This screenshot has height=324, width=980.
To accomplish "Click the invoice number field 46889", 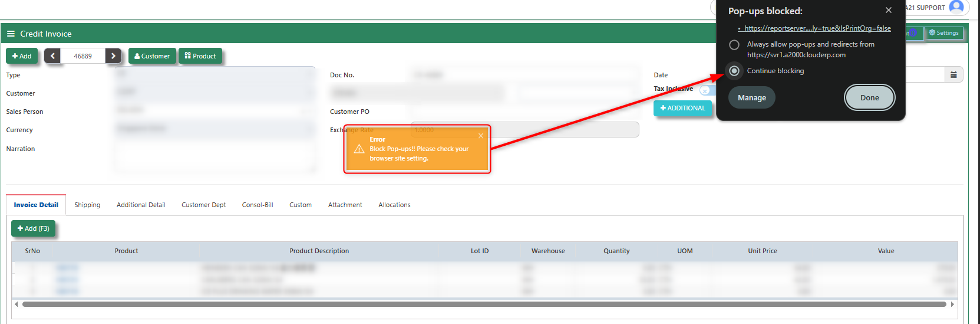I will coord(83,56).
